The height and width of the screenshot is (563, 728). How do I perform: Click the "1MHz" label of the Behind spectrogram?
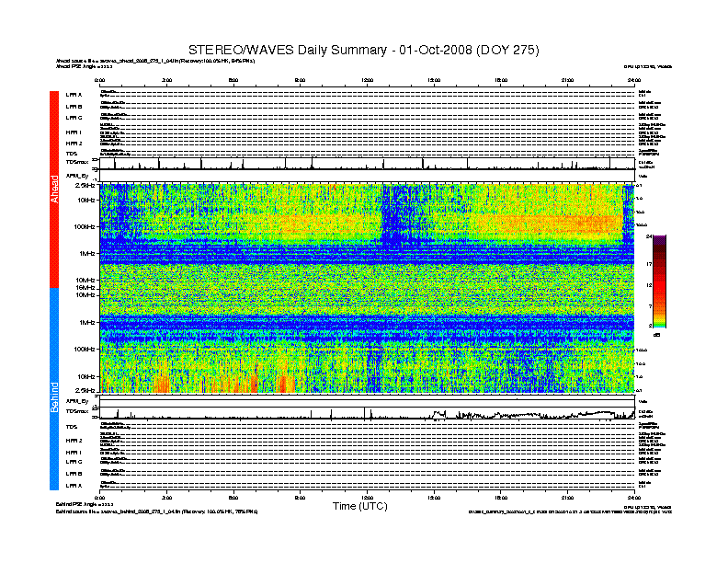click(x=86, y=322)
